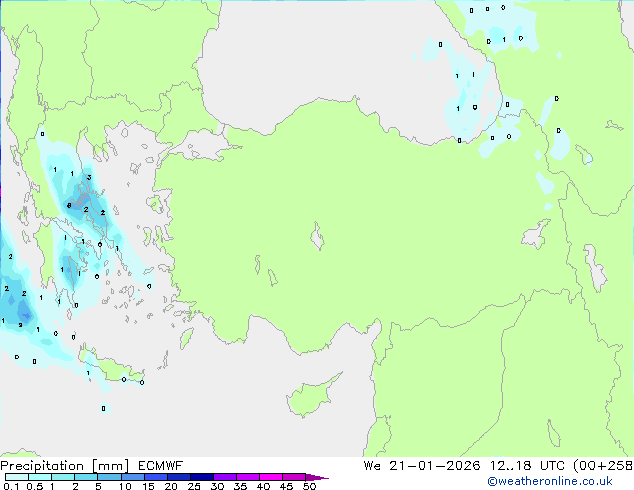The image size is (634, 490).
Task: Click the legend value '15'
Action: pyautogui.click(x=148, y=486)
